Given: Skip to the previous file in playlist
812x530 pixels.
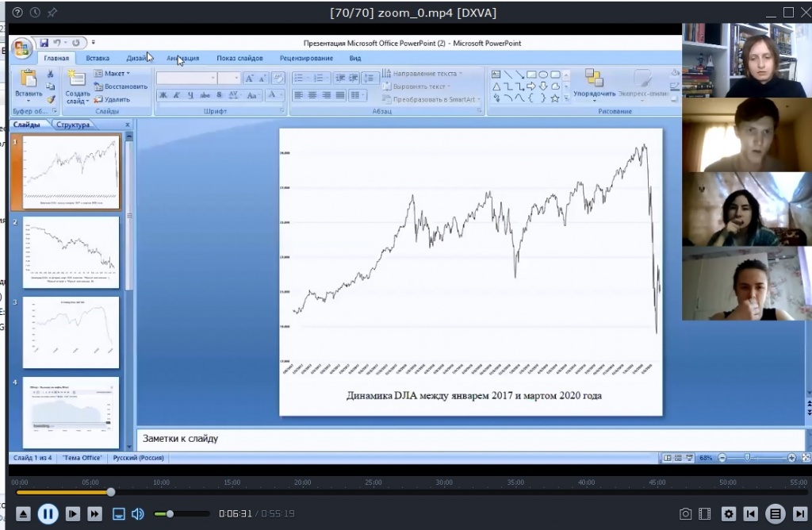Looking at the screenshot, I should pyautogui.click(x=751, y=513).
